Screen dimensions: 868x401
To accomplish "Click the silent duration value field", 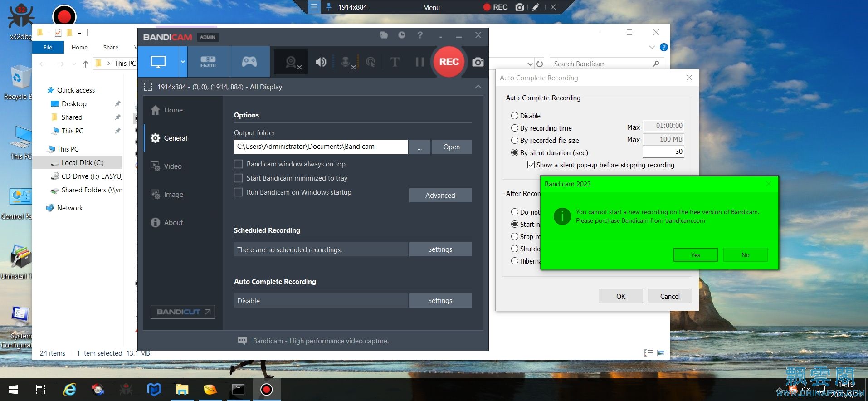I will pyautogui.click(x=663, y=152).
